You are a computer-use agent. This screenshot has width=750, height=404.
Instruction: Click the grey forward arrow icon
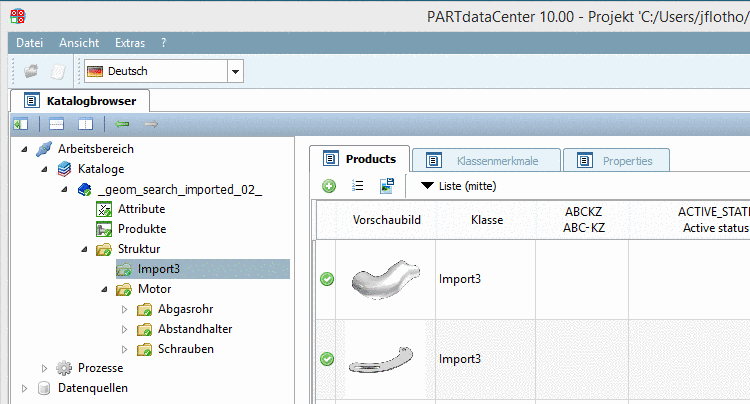pyautogui.click(x=151, y=124)
